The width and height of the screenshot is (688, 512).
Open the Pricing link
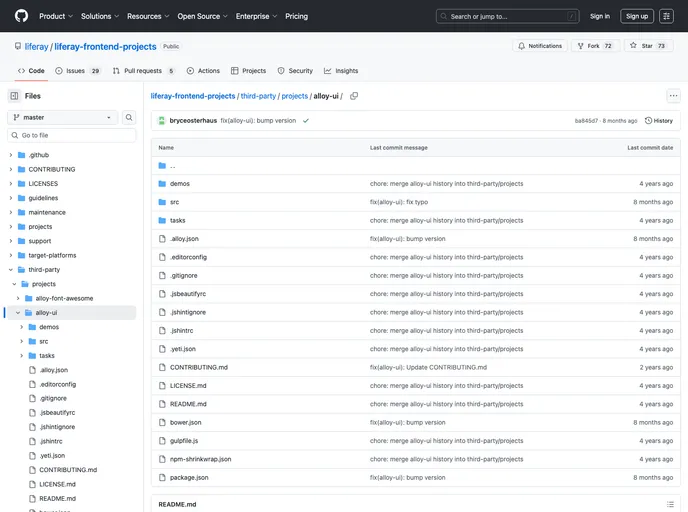[x=296, y=16]
